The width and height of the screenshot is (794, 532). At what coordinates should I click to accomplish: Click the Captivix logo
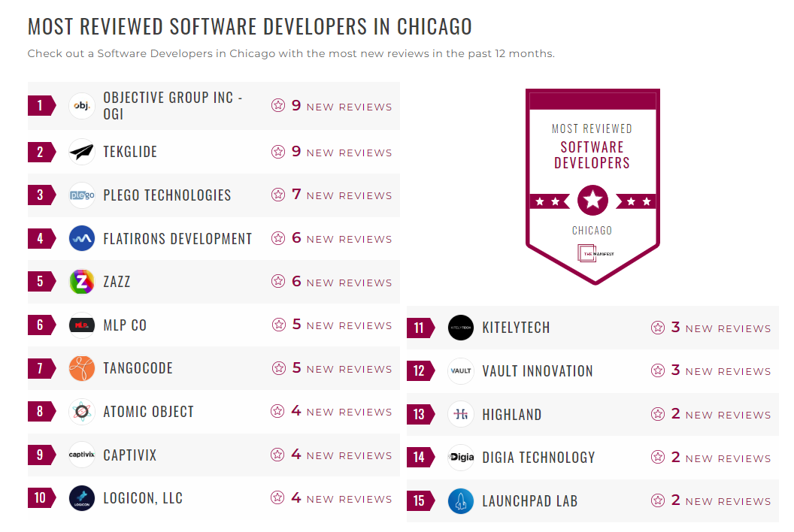[x=81, y=455]
